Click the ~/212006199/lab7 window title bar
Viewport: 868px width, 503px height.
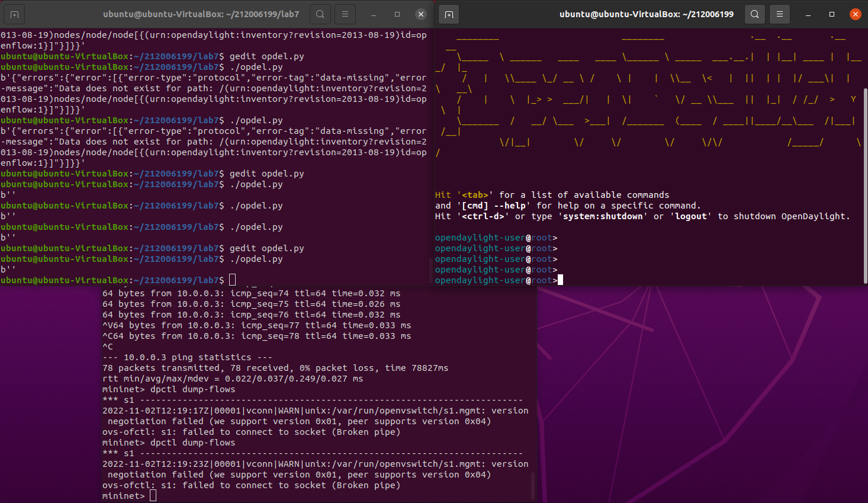[x=201, y=14]
